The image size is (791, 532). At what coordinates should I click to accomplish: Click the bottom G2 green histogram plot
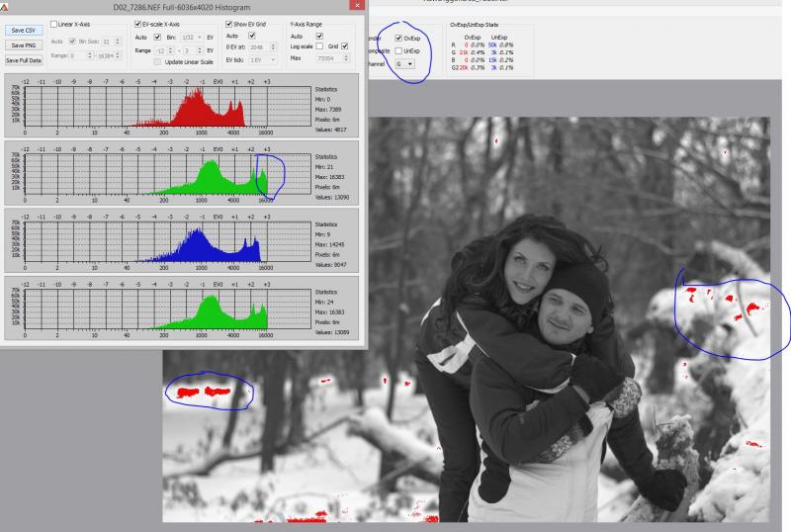pyautogui.click(x=167, y=310)
